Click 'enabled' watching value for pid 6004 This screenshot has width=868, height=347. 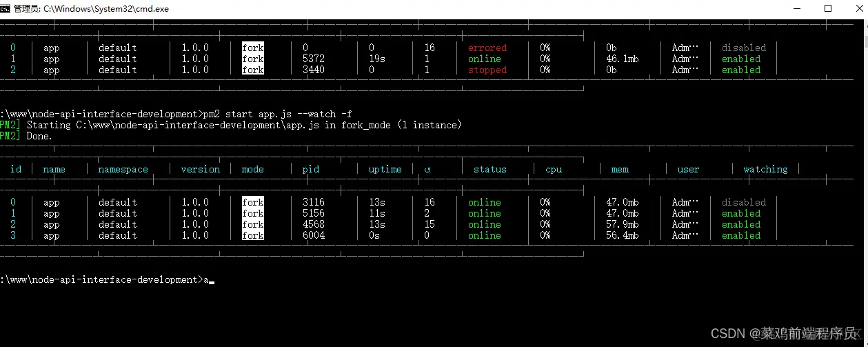tap(741, 235)
